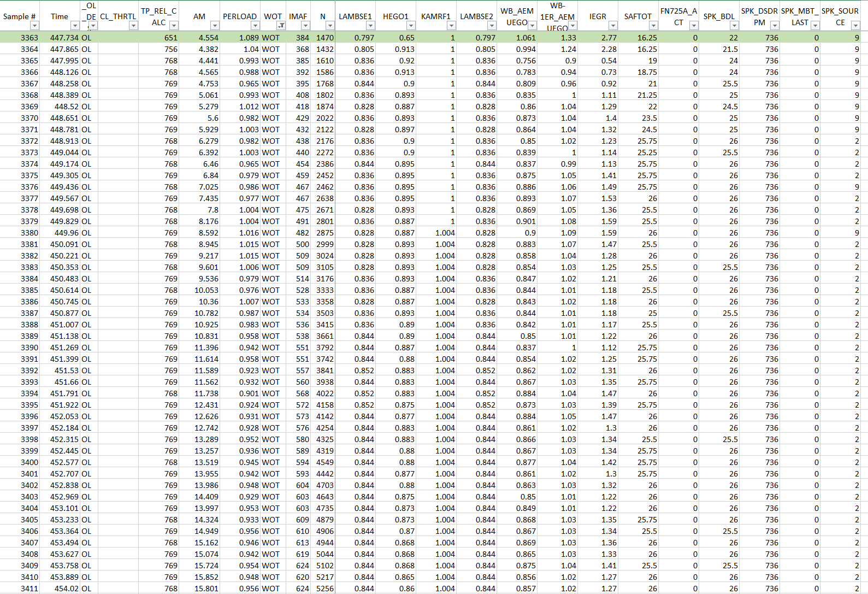Click the PERLOAD filter dropdown arrow
Screen dimensions: 868x594
[x=255, y=26]
